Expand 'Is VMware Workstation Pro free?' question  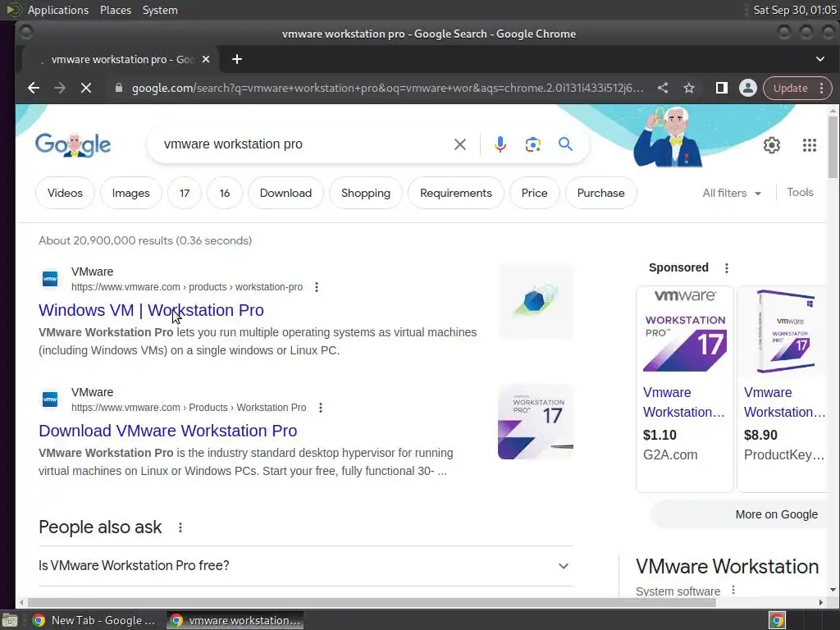[306, 566]
